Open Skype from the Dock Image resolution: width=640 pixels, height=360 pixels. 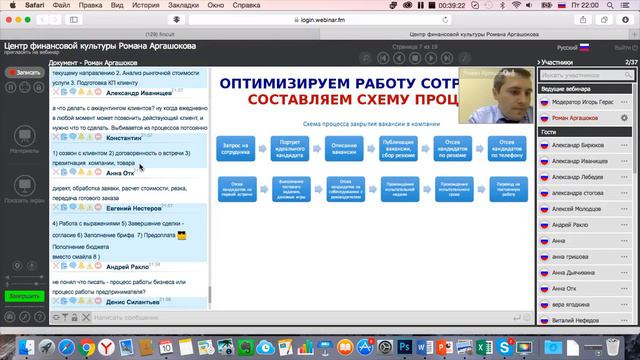504,347
